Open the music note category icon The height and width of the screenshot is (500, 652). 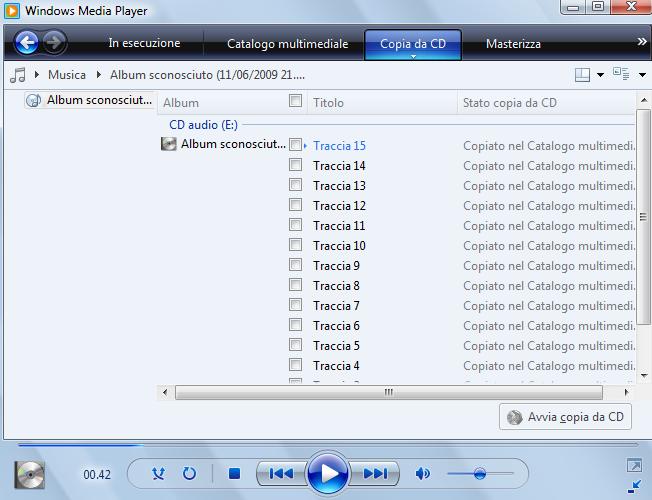(x=18, y=75)
